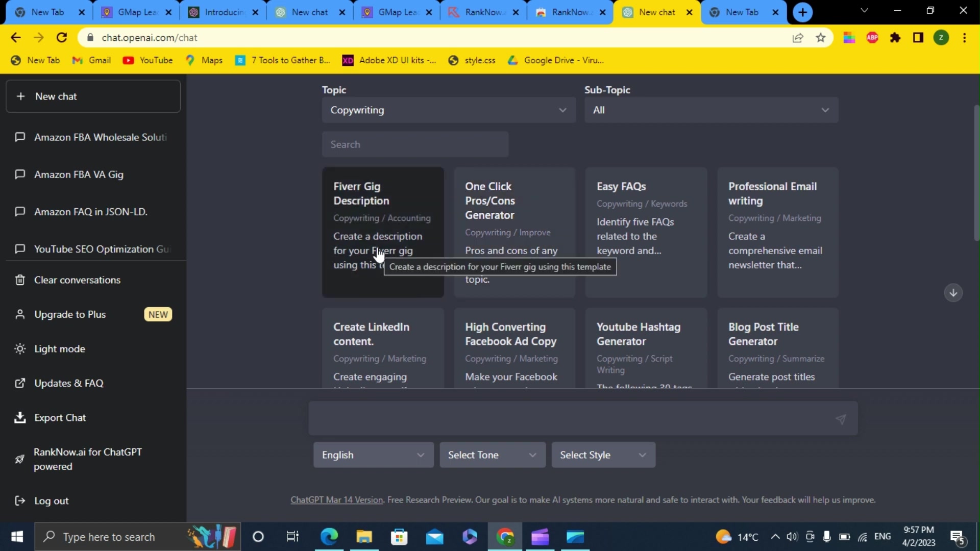Image resolution: width=980 pixels, height=551 pixels.
Task: Click the browser forward arrow
Action: click(39, 38)
